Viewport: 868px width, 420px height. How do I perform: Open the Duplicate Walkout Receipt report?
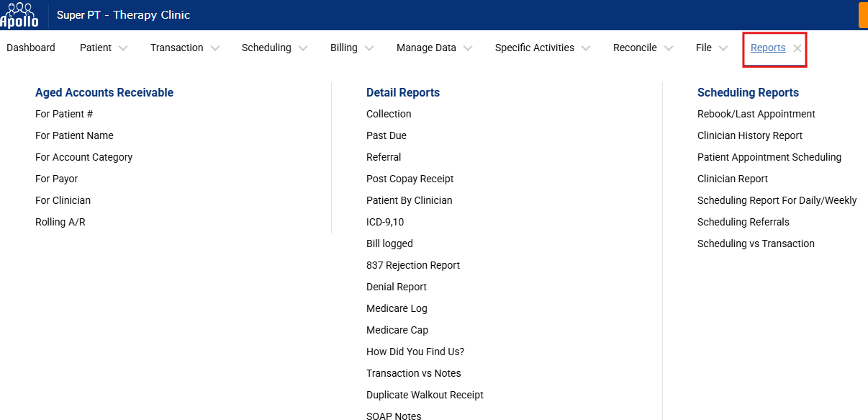click(425, 395)
